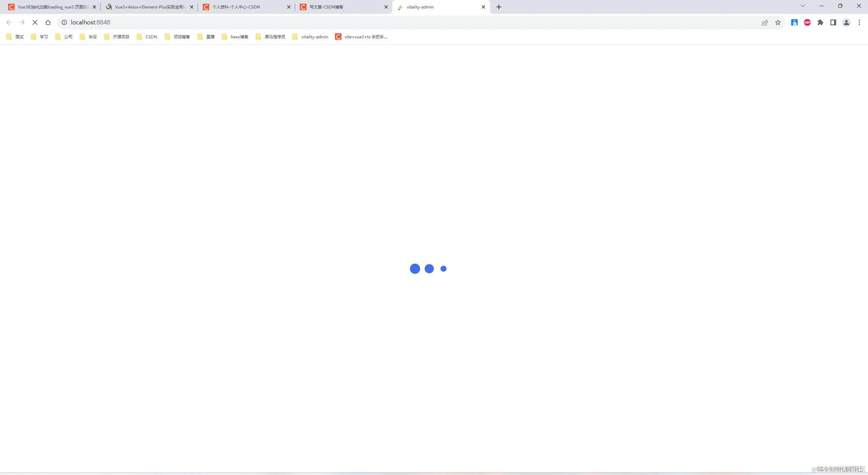Image resolution: width=868 pixels, height=475 pixels.
Task: Toggle the browser side panel
Action: coord(833,22)
